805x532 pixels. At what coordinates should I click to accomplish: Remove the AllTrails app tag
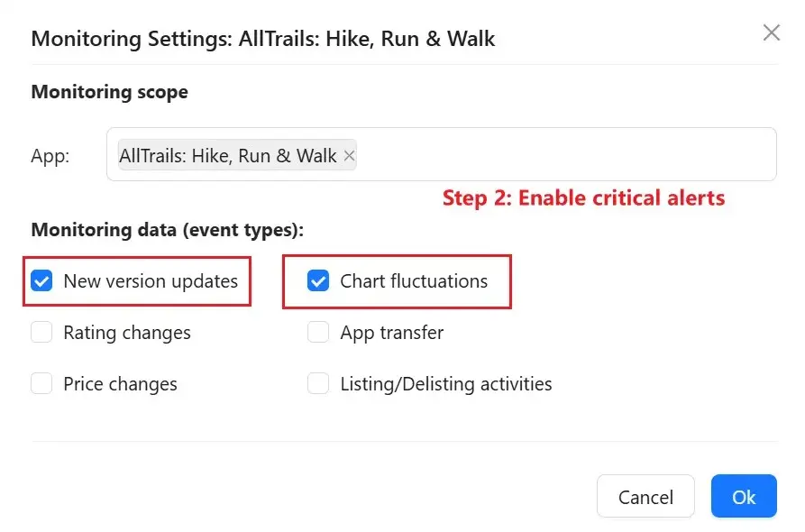349,156
